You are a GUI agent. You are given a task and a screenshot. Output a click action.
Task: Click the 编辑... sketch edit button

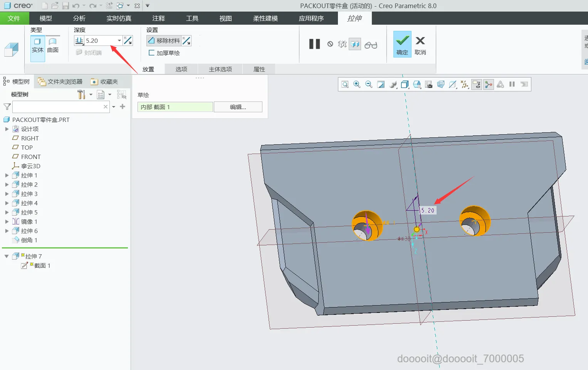238,107
